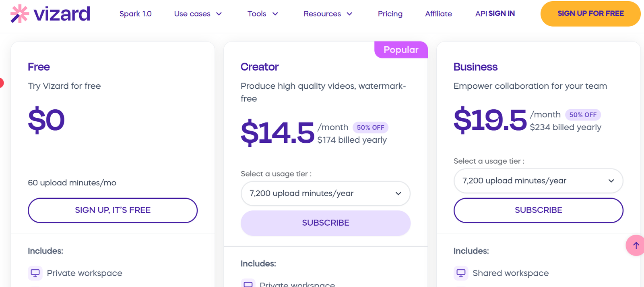Open the Spark 1.0 page
The height and width of the screenshot is (287, 644).
pyautogui.click(x=136, y=14)
